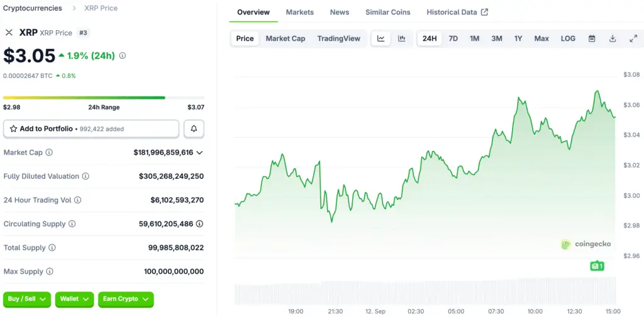Click the 1.9% (24h) change text
The height and width of the screenshot is (316, 644).
(x=91, y=55)
